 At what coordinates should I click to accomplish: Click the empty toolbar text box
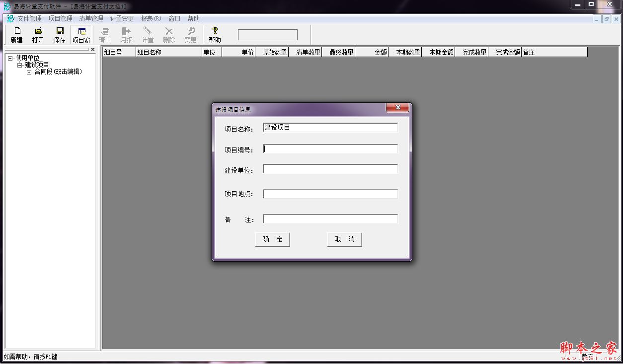pos(268,35)
